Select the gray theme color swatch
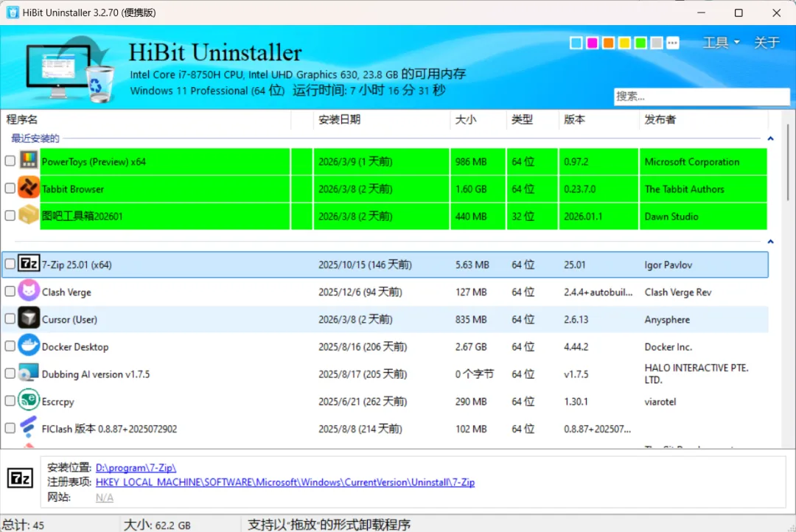 657,43
